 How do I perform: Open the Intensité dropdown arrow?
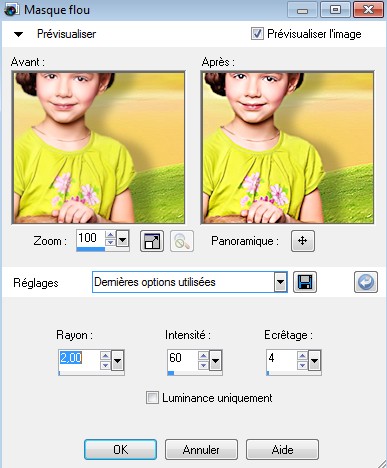(215, 361)
